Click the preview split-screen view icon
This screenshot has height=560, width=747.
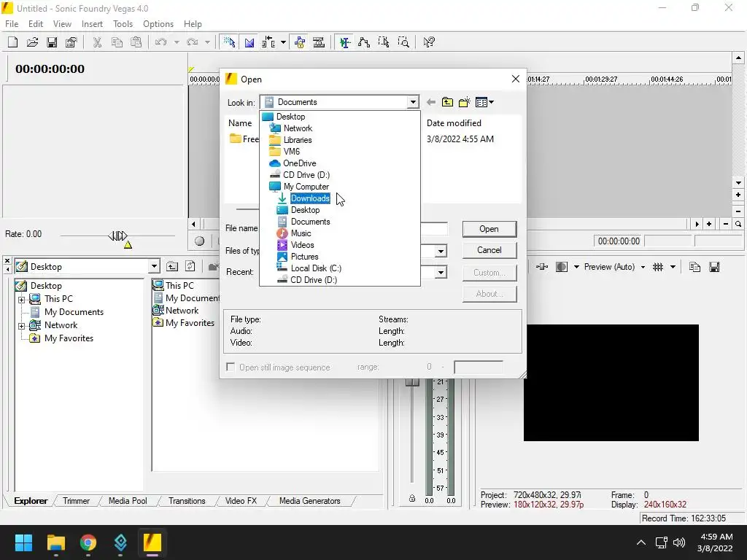(x=562, y=267)
